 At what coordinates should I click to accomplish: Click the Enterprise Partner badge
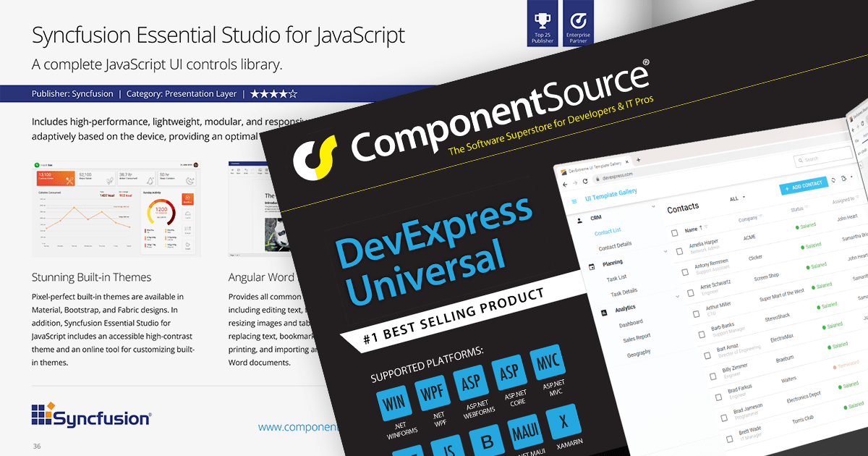pos(578,23)
